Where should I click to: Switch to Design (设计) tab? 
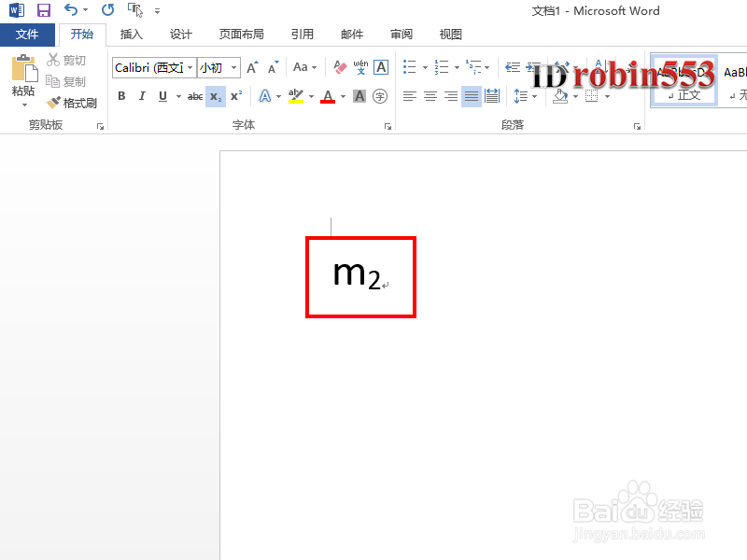[x=180, y=35]
